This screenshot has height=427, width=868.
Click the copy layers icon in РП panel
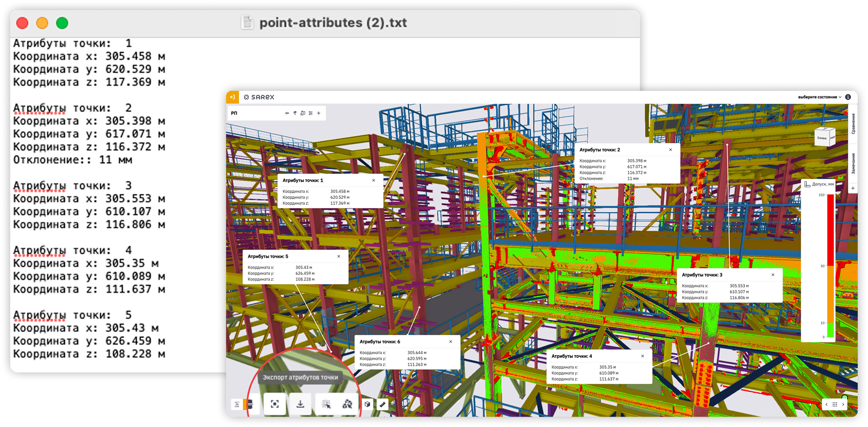click(x=303, y=113)
